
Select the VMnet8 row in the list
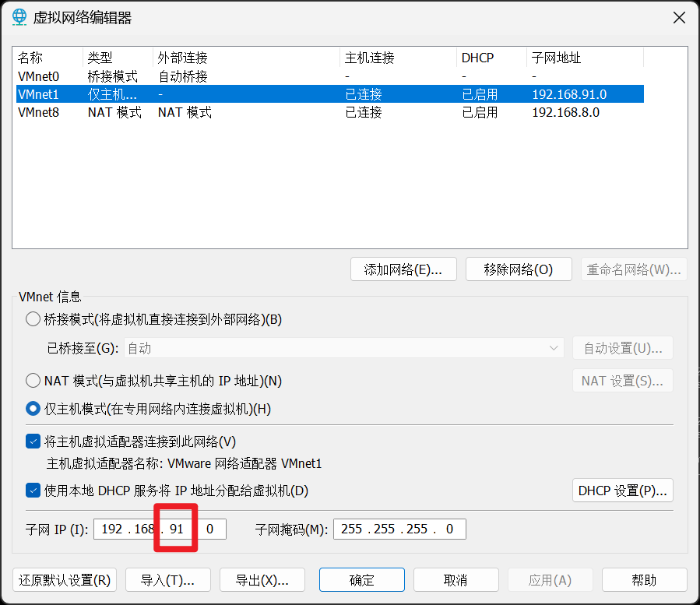coord(330,112)
